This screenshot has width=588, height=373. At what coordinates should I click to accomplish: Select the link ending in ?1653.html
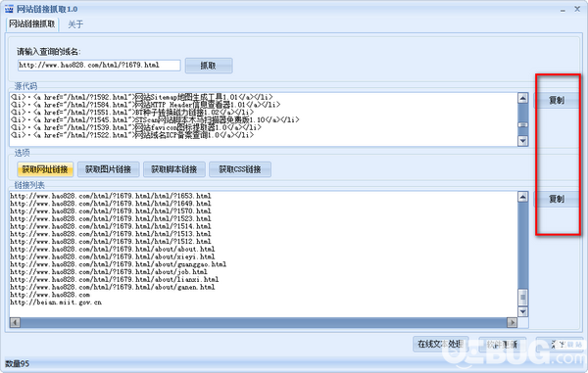pos(111,196)
